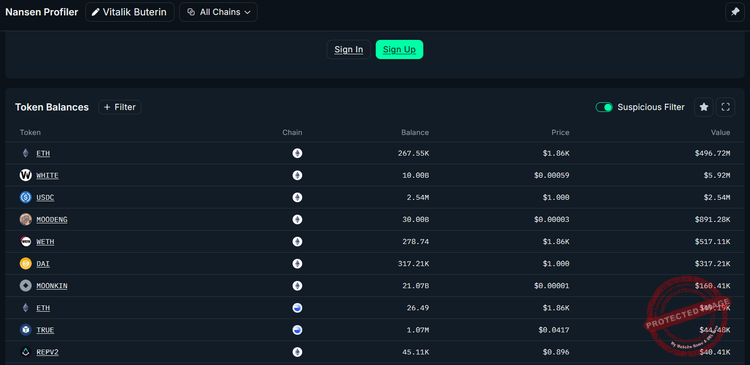Expand Token Balances panel to fullscreen
750x365 pixels.
pyautogui.click(x=725, y=107)
